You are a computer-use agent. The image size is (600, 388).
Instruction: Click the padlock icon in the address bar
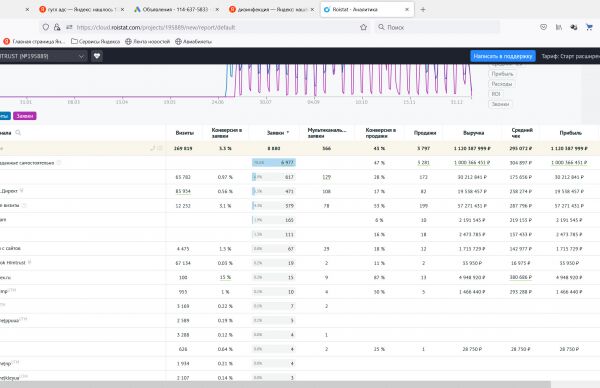point(57,27)
